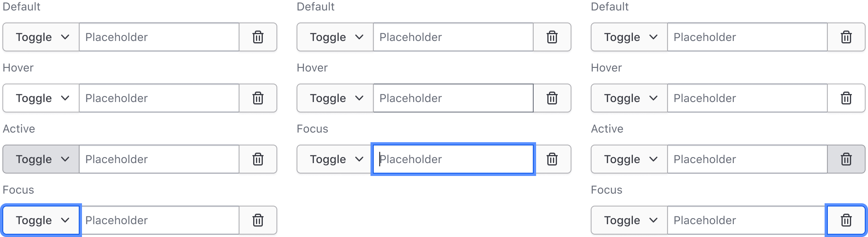868x237 pixels.
Task: Click trash icon in right column Default row
Action: click(846, 37)
